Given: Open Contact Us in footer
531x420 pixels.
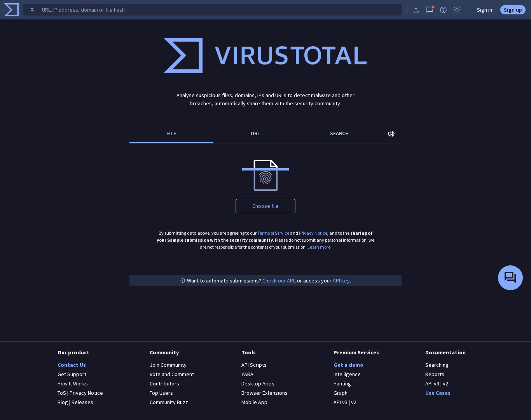Looking at the screenshot, I should tap(72, 365).
